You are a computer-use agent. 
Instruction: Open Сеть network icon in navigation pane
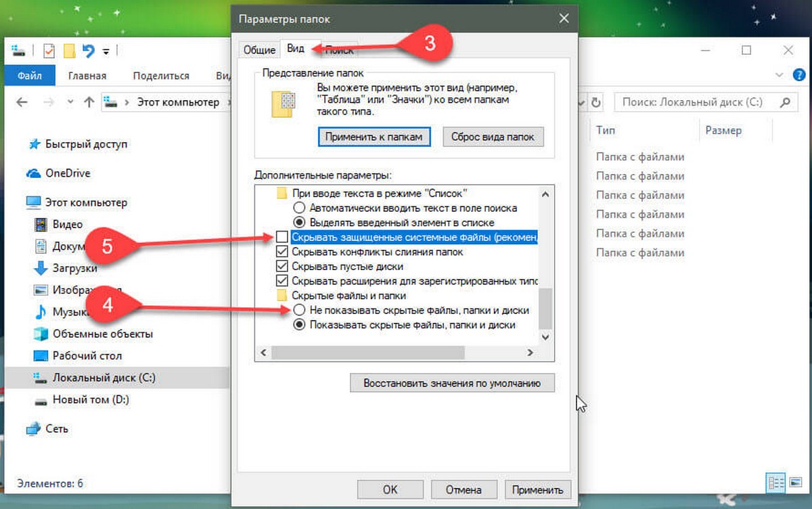point(34,428)
